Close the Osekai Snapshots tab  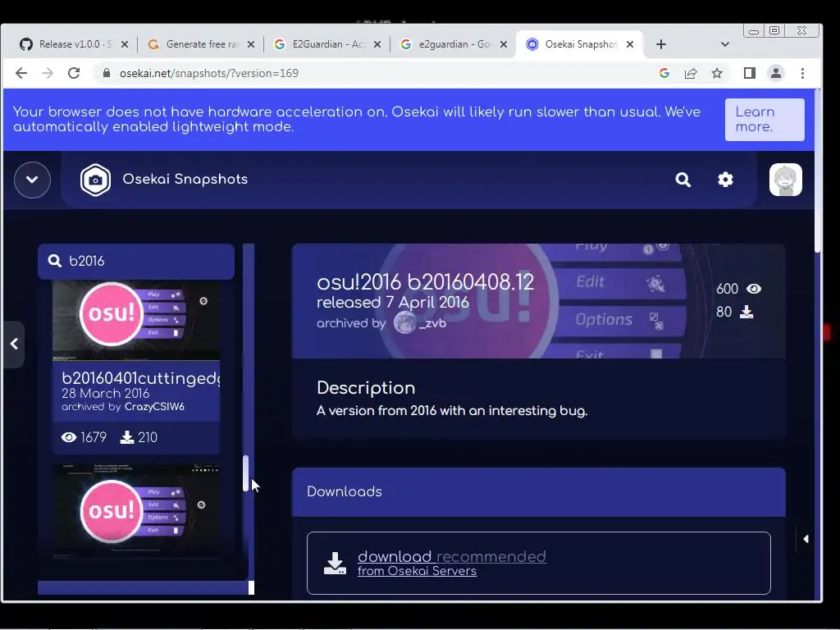[x=630, y=44]
